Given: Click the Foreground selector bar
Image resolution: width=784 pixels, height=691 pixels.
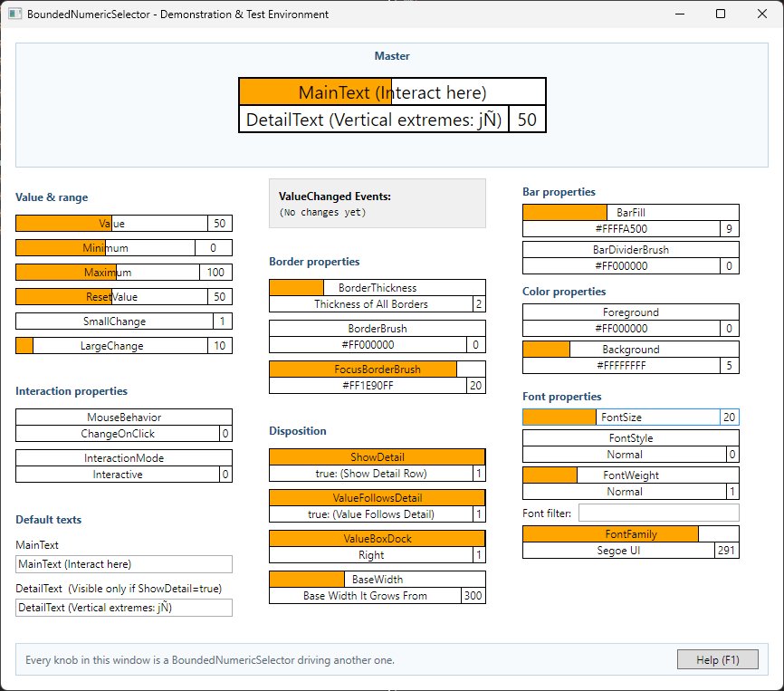Looking at the screenshot, I should (631, 312).
